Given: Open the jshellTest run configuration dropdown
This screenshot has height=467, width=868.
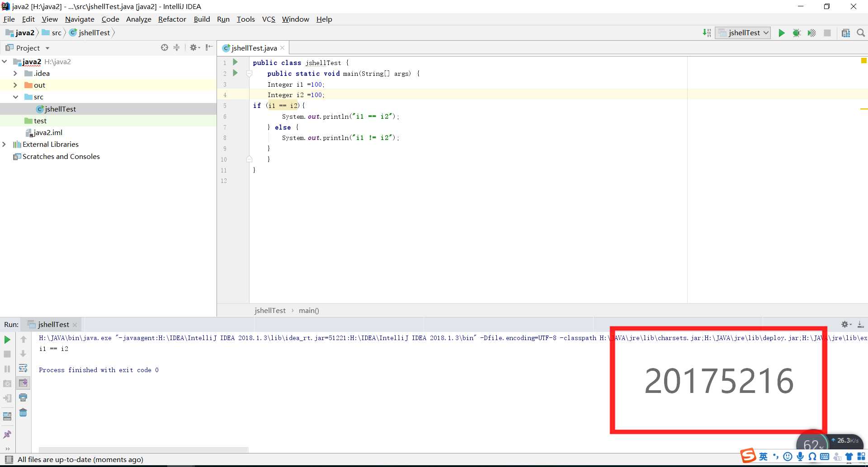Looking at the screenshot, I should click(x=743, y=33).
